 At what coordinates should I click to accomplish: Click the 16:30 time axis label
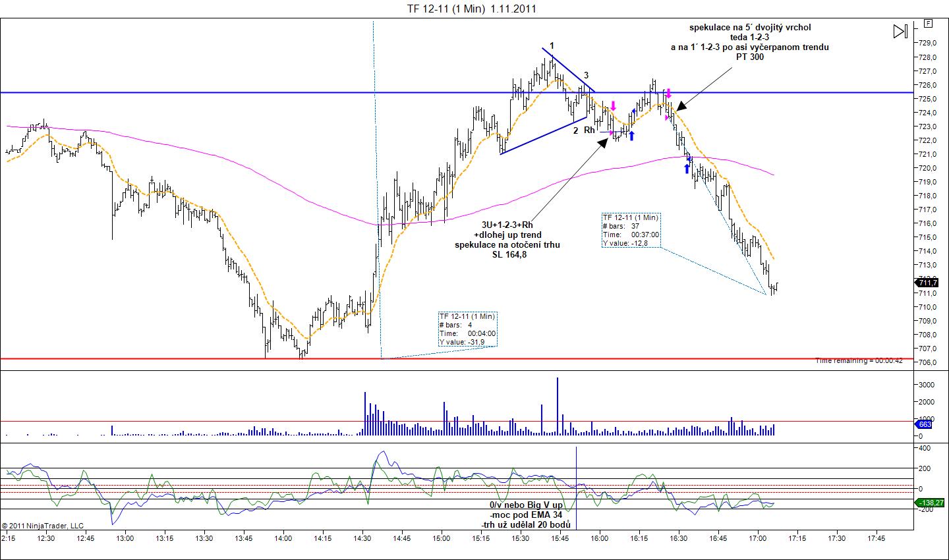[679, 538]
